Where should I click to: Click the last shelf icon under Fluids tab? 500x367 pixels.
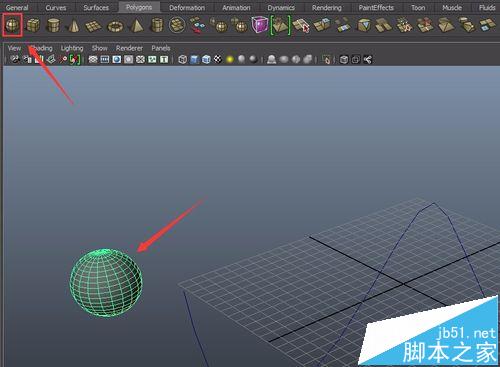[x=487, y=25]
